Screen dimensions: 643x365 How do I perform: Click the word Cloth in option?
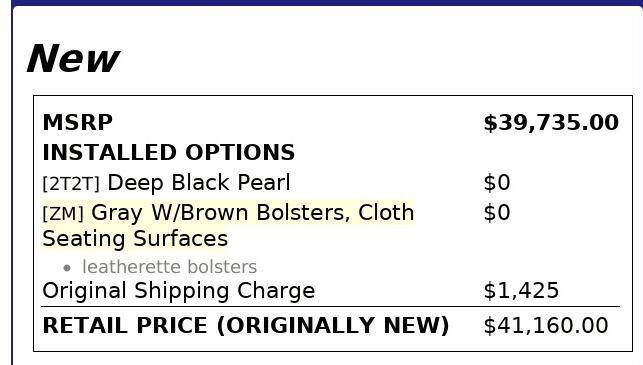(386, 212)
